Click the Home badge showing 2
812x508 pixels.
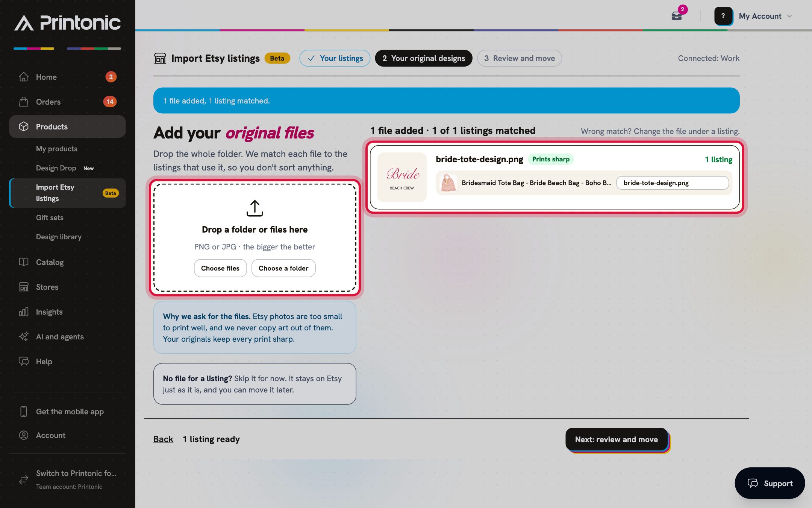tap(111, 77)
